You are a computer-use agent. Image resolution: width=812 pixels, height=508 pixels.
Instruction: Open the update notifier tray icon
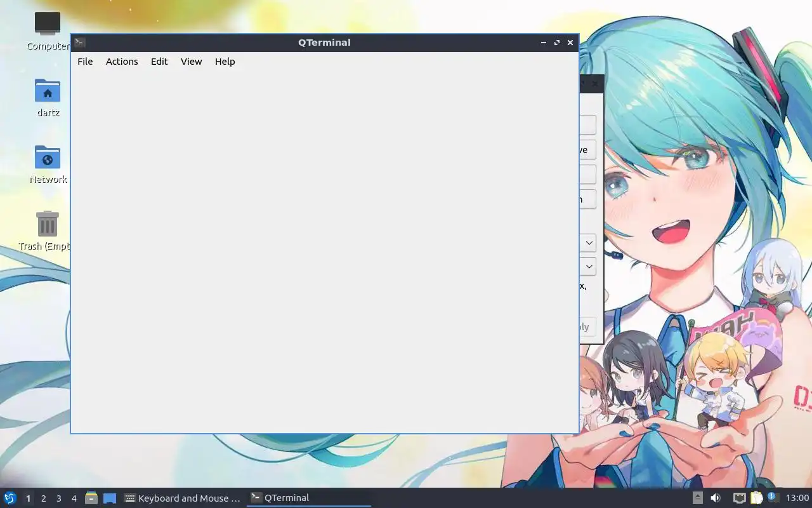tap(772, 497)
